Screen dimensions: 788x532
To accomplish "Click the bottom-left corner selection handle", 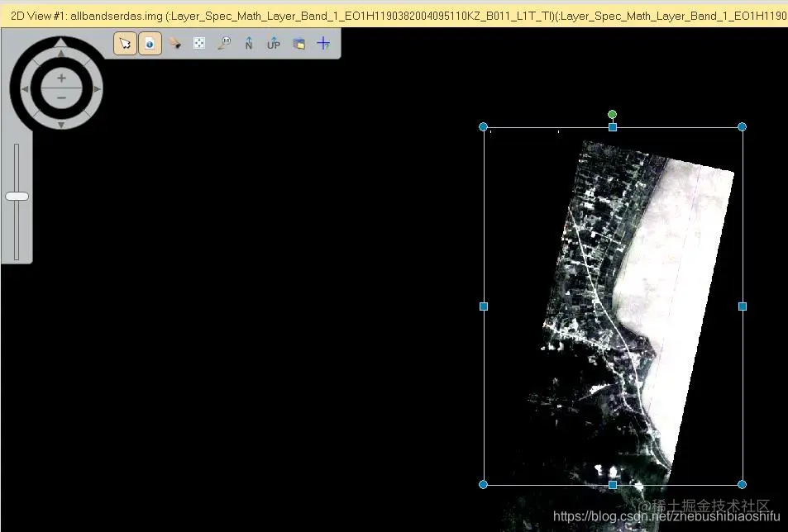I will click(484, 484).
